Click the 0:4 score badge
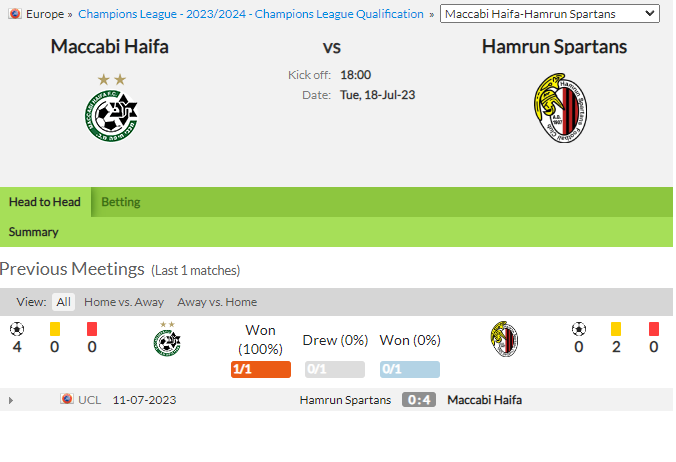 pyautogui.click(x=419, y=400)
